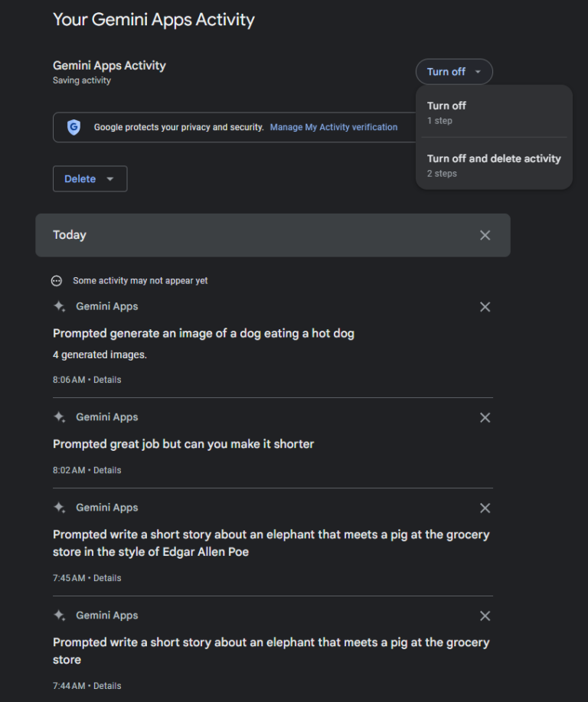Open Manage My Activity verification
The image size is (588, 702).
pos(333,127)
